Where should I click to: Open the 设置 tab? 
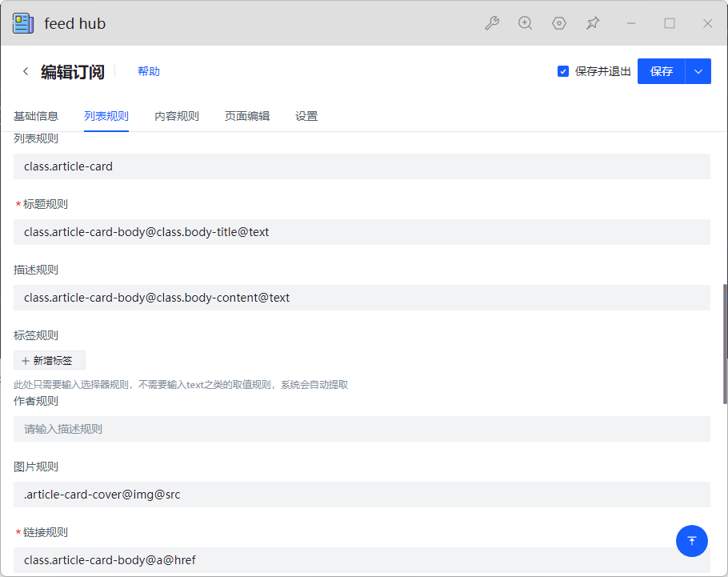[306, 116]
